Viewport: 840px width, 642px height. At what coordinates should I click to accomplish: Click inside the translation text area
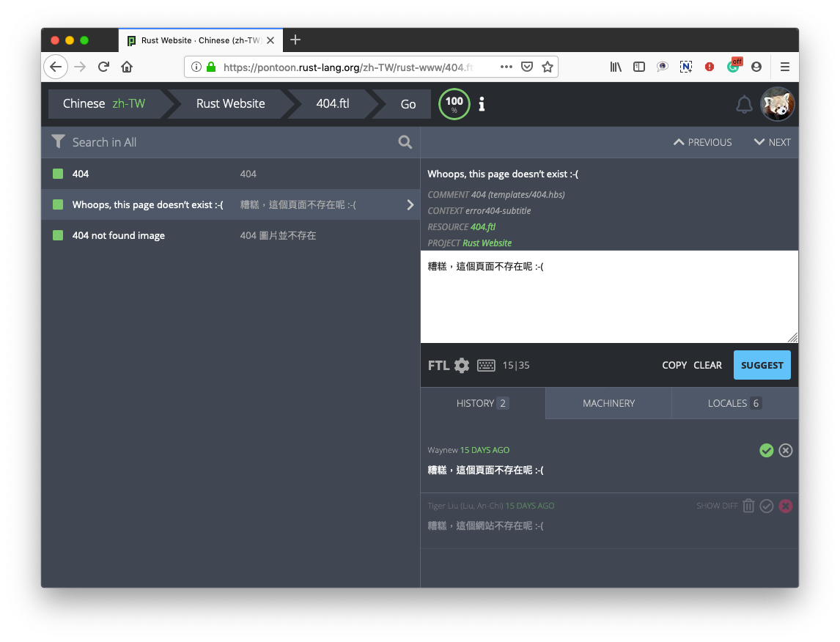pyautogui.click(x=609, y=297)
